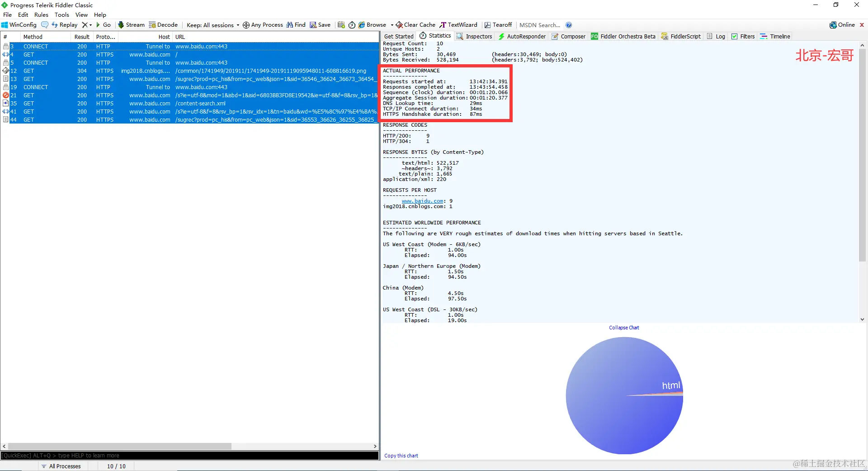Viewport: 868px width, 471px height.
Task: Sort sessions by the Protocol column header
Action: (105, 37)
